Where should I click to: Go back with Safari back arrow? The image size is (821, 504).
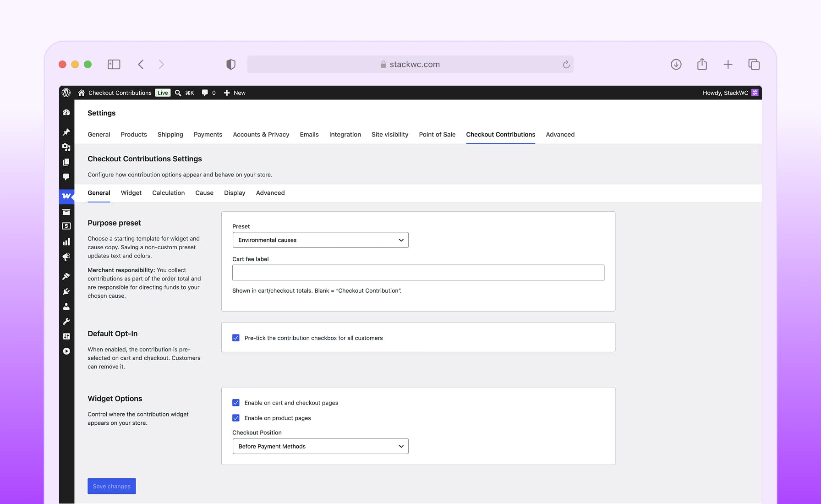(141, 65)
